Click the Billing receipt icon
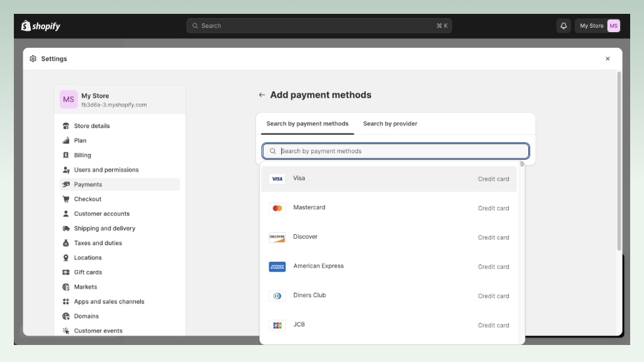The width and height of the screenshot is (644, 362). point(65,155)
